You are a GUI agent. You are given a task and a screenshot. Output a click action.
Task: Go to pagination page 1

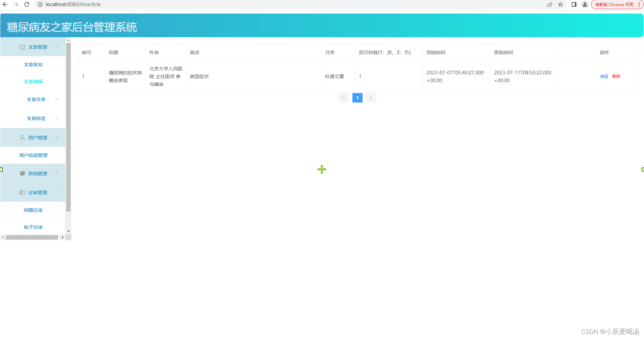pyautogui.click(x=357, y=98)
